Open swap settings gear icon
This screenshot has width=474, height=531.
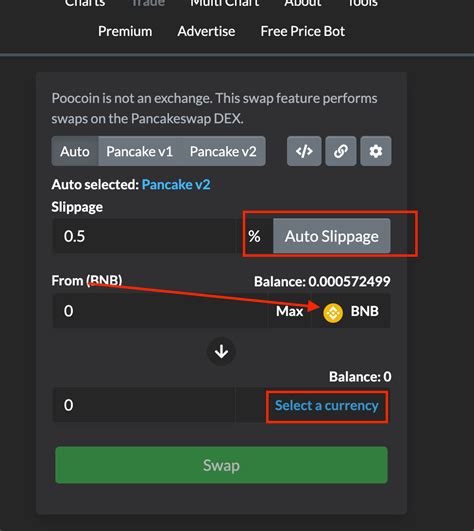[376, 151]
